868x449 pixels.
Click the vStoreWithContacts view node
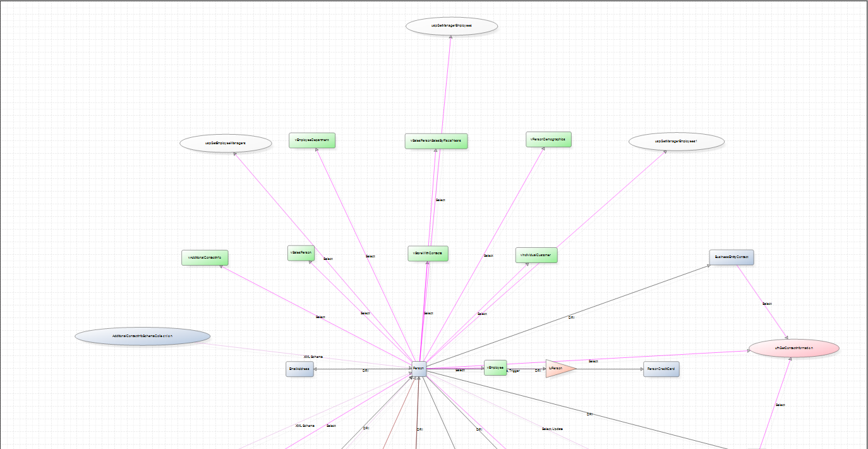[428, 254]
